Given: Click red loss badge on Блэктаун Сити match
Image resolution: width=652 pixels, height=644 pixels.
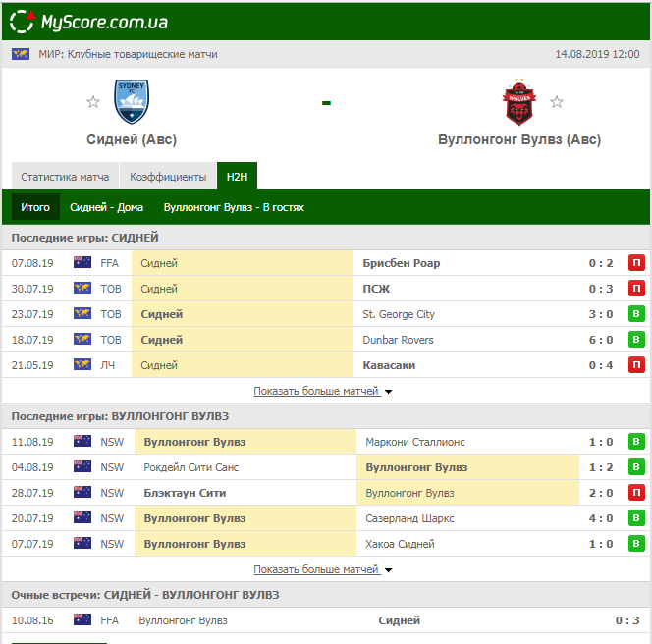Looking at the screenshot, I should pyautogui.click(x=636, y=493).
